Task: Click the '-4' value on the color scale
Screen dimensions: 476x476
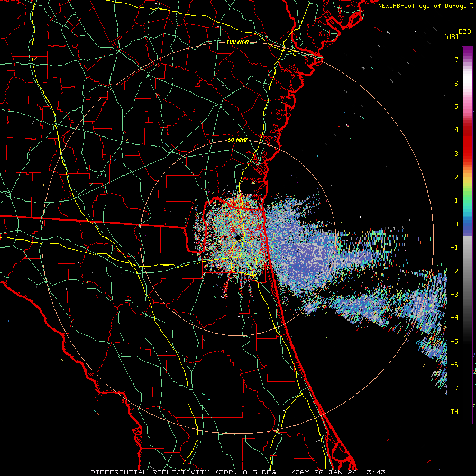Action: 454,317
